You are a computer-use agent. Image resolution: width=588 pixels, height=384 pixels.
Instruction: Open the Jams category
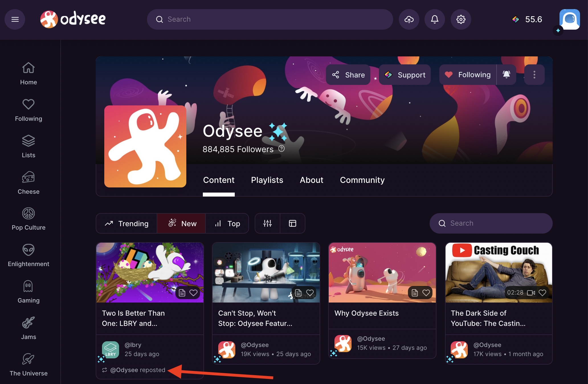click(x=28, y=328)
